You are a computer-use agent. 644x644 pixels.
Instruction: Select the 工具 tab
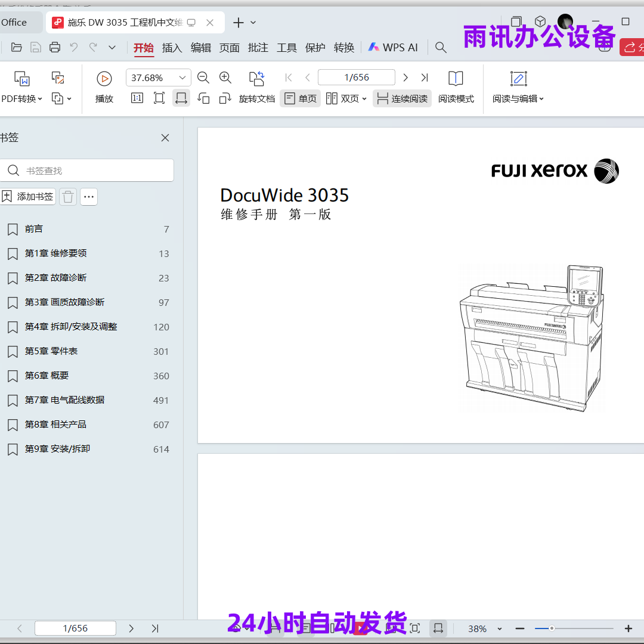coord(287,48)
